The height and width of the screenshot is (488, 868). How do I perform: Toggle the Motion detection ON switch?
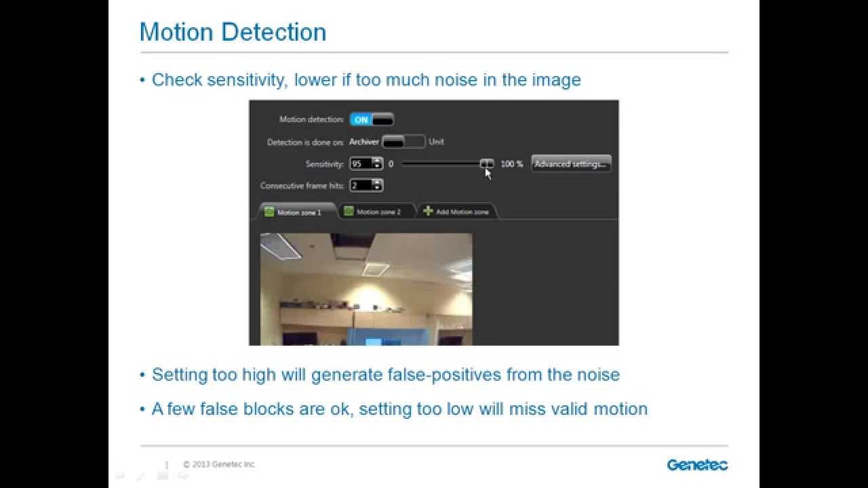tap(372, 119)
